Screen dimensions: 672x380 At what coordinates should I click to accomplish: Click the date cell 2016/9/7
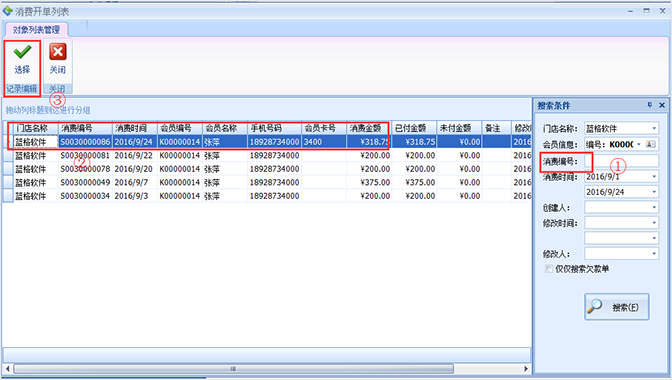click(135, 183)
